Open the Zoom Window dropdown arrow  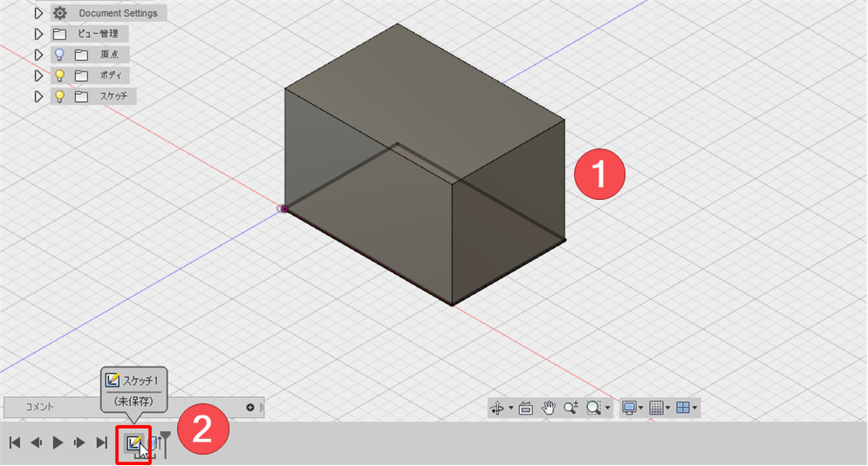608,408
